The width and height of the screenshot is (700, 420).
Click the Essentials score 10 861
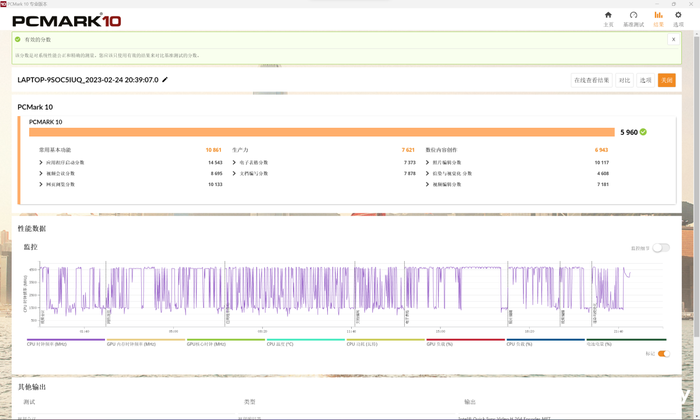click(213, 150)
